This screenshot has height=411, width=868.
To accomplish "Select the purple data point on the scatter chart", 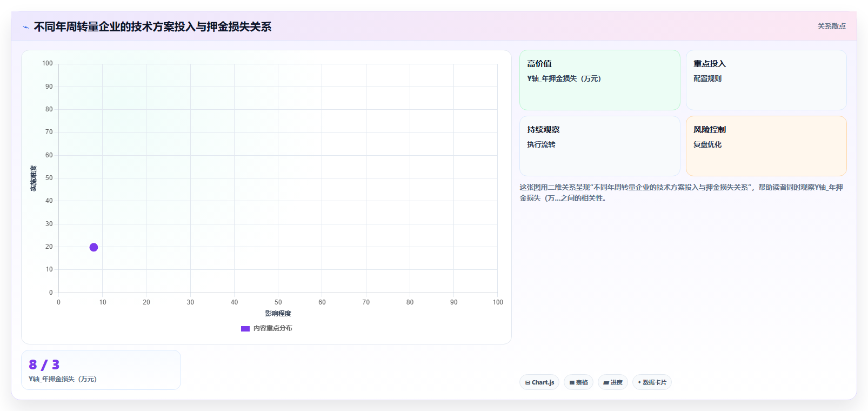I will pyautogui.click(x=94, y=247).
